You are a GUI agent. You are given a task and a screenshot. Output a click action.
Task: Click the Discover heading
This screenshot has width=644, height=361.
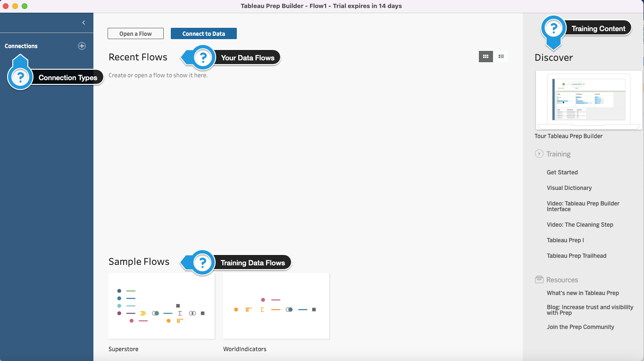pos(553,57)
